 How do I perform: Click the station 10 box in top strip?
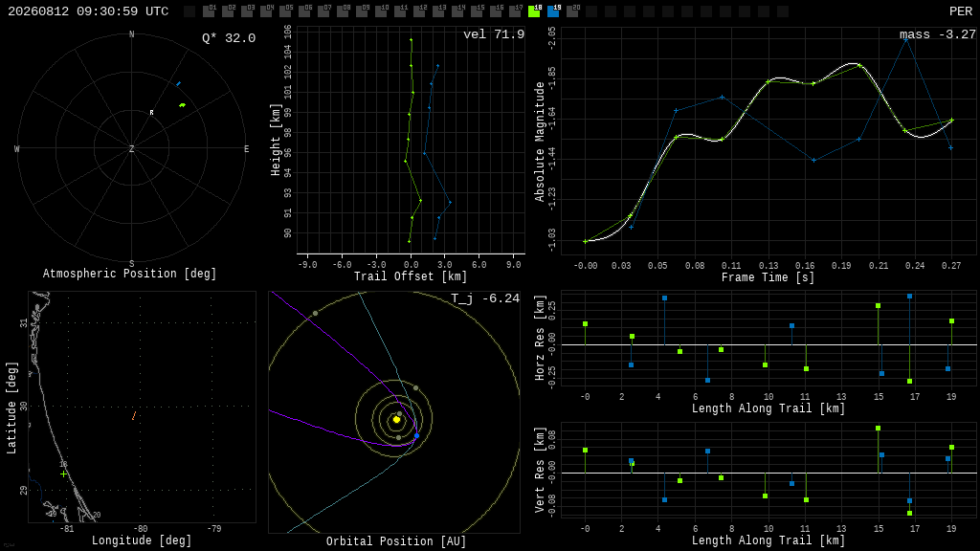(381, 11)
